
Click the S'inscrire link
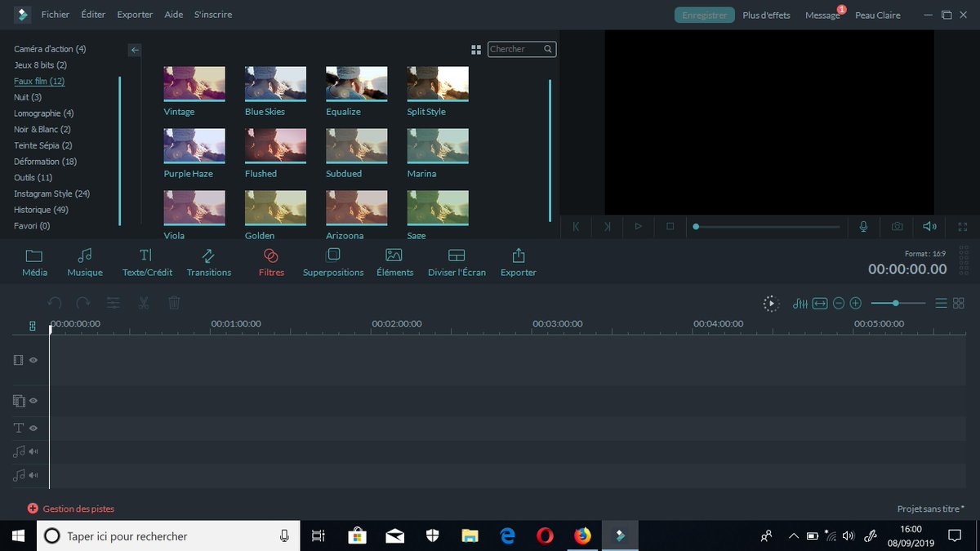[x=213, y=14]
